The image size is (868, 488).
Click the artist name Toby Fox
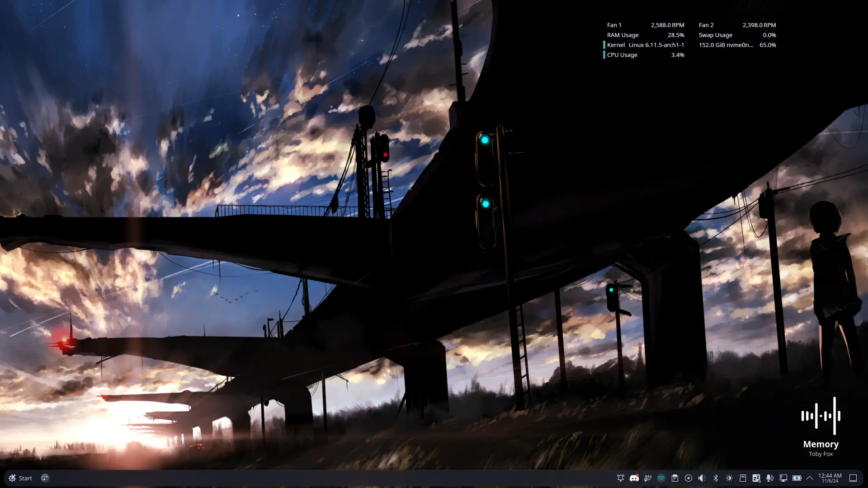[x=821, y=454]
